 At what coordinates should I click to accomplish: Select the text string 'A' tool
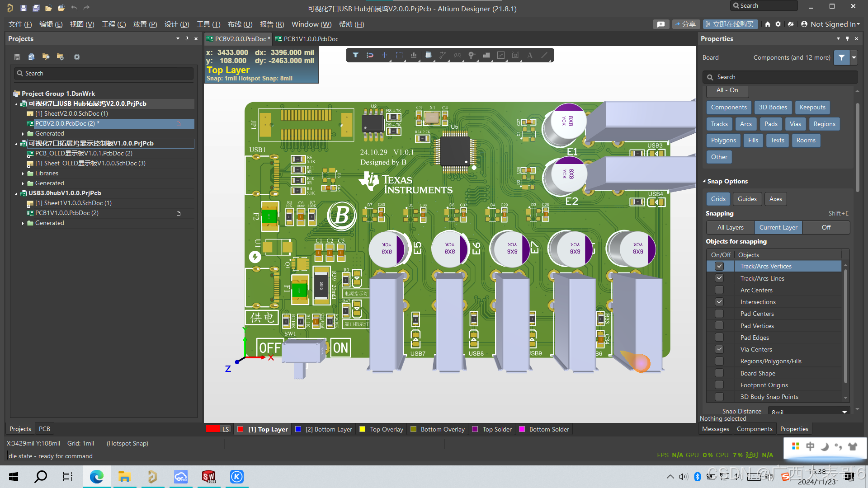pyautogui.click(x=530, y=55)
